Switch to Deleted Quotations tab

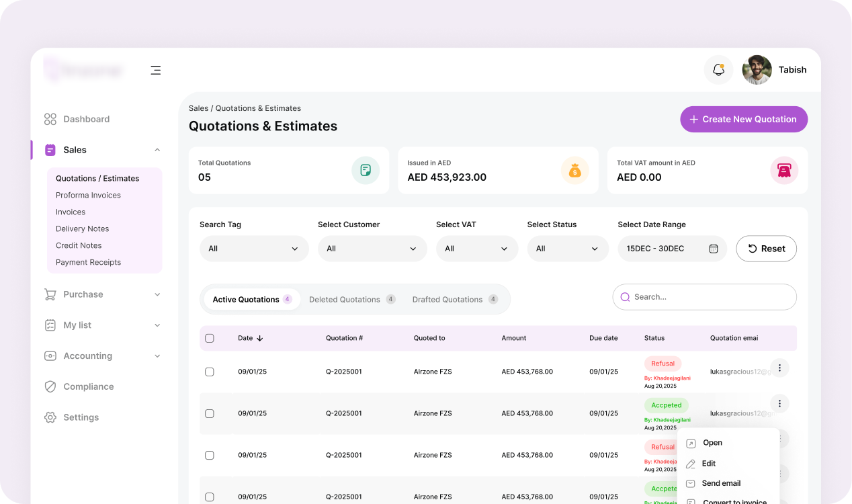point(352,299)
